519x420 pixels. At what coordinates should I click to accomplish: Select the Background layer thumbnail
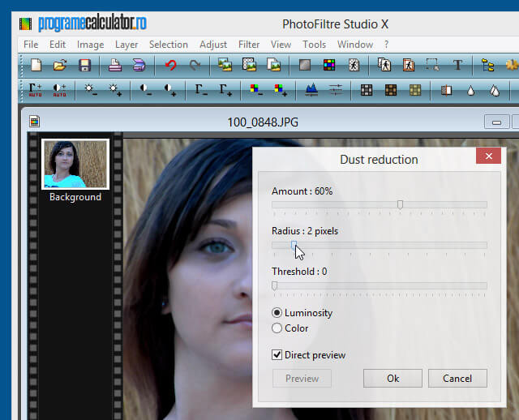75,164
